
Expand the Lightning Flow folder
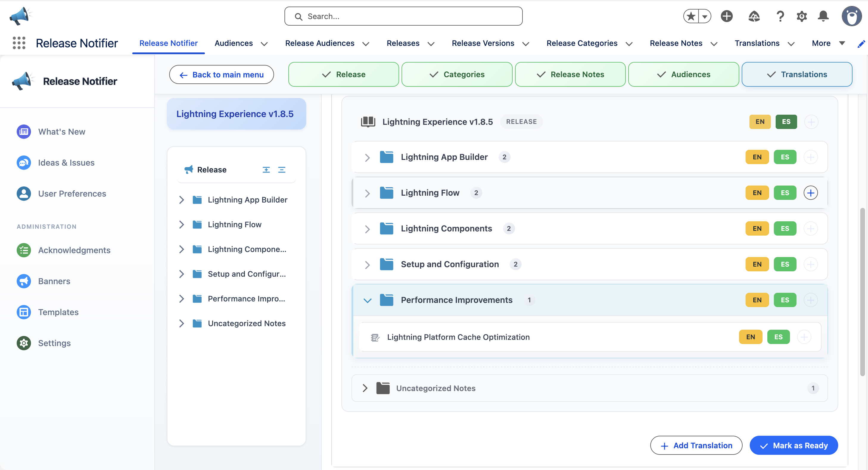367,193
